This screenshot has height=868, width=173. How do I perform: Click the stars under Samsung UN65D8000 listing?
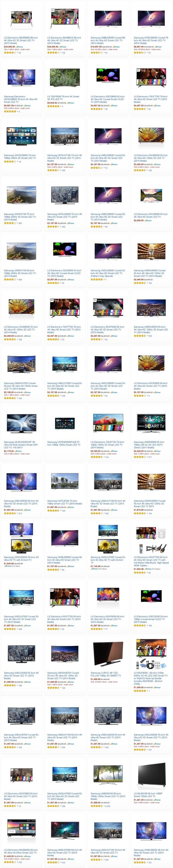tap(140, 457)
